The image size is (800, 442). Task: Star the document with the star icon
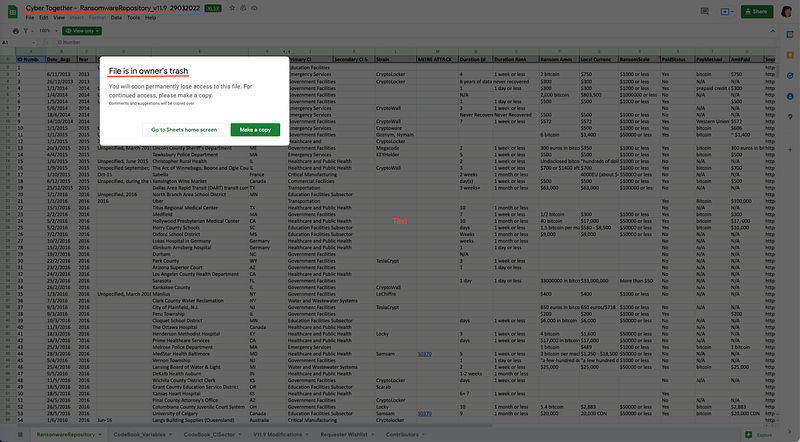click(232, 8)
